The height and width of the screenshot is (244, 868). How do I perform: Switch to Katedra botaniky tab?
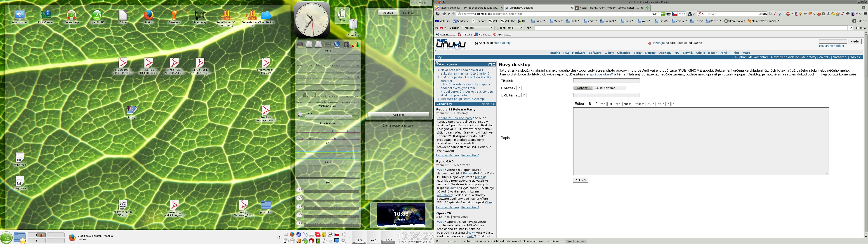pyautogui.click(x=469, y=7)
